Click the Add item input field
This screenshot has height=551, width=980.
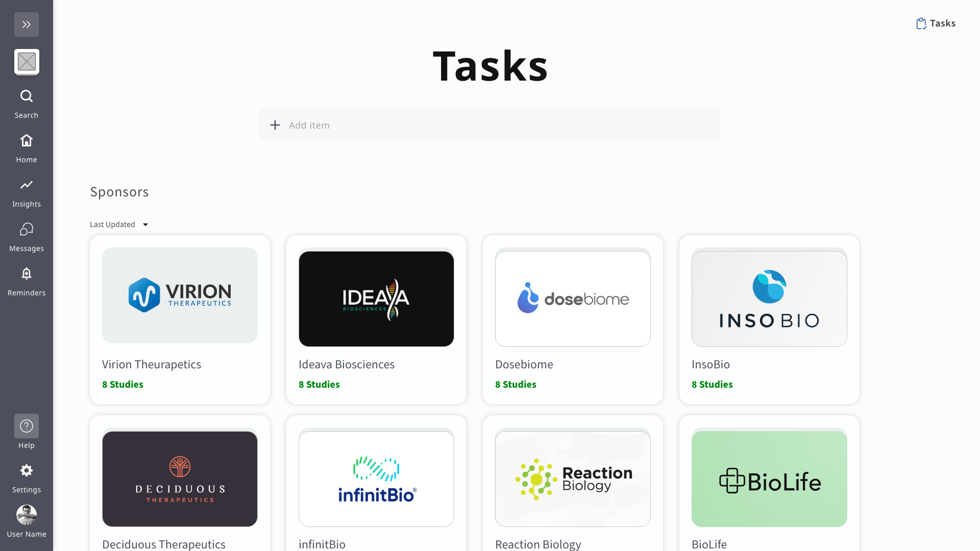490,125
